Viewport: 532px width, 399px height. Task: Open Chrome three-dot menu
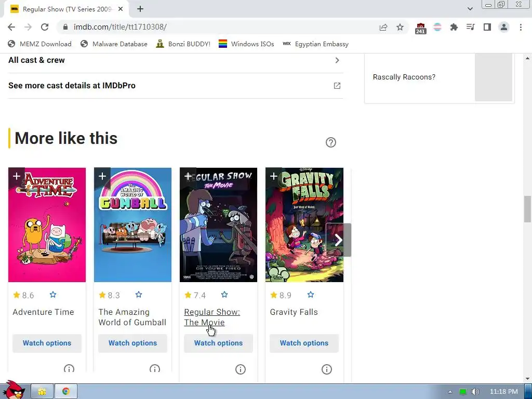tap(521, 27)
